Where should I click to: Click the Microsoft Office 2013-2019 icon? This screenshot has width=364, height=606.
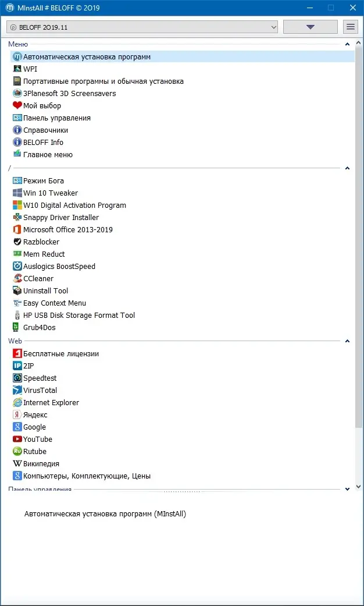(17, 229)
